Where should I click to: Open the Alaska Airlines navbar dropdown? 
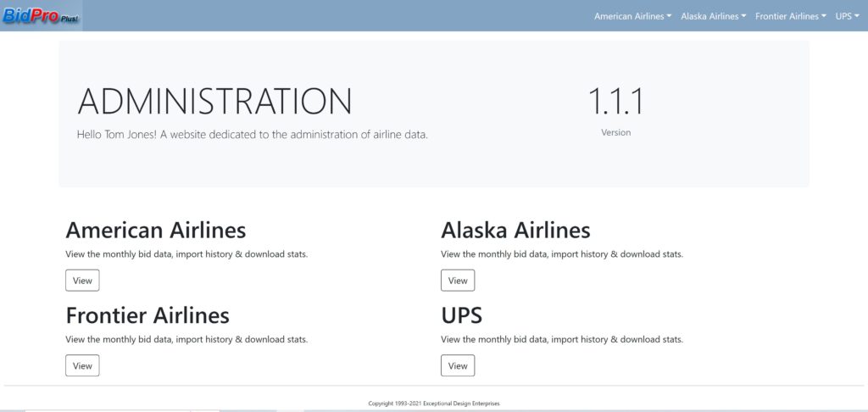[714, 16]
